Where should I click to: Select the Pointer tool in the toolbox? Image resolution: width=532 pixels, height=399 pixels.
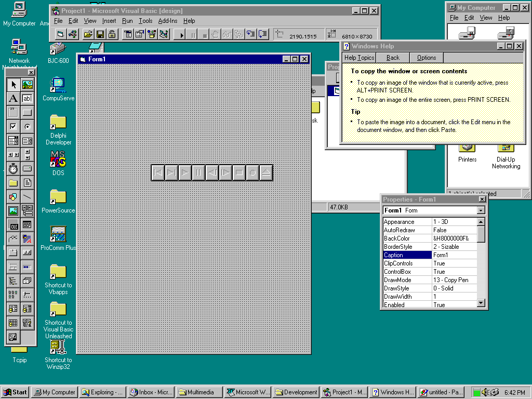(14, 85)
